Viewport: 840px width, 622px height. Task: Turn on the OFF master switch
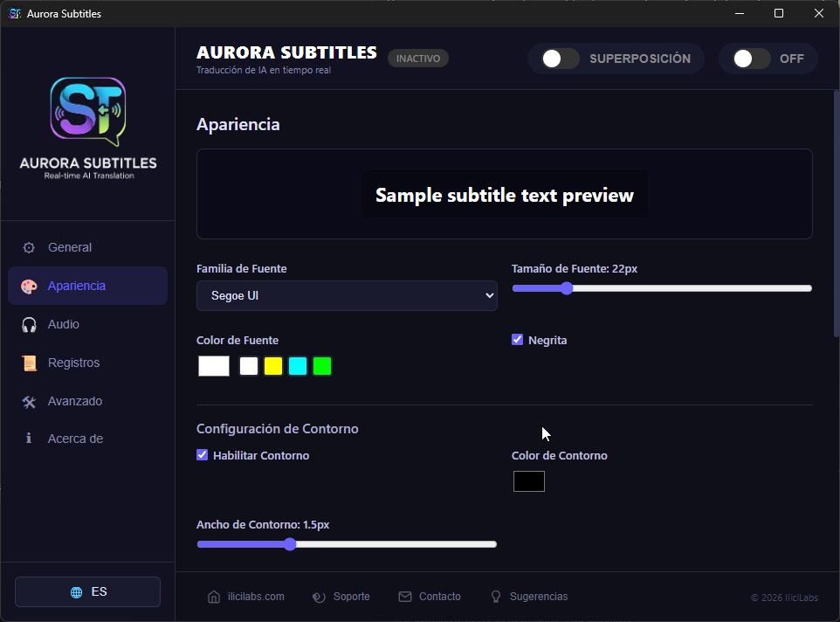pos(751,59)
